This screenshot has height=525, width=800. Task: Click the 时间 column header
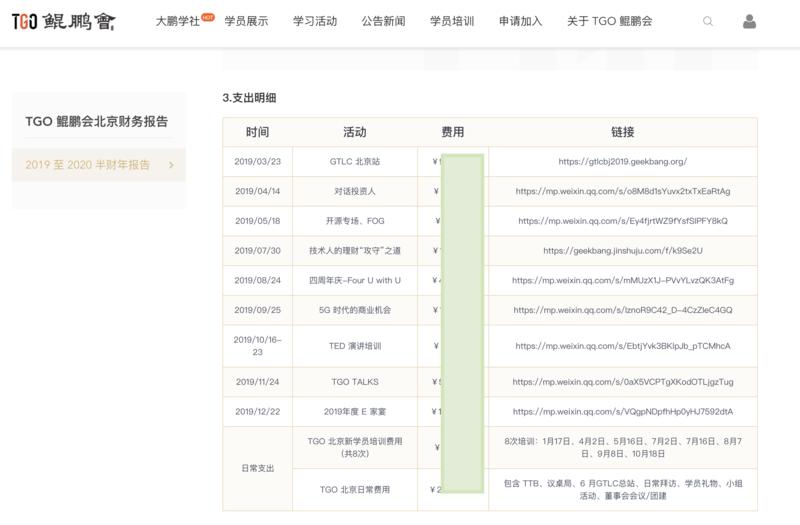[x=257, y=132]
